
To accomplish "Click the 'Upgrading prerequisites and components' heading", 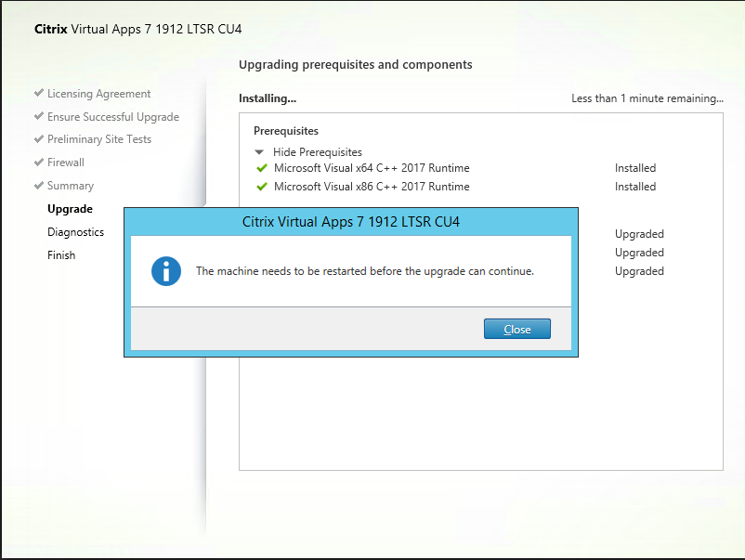I will click(x=356, y=65).
